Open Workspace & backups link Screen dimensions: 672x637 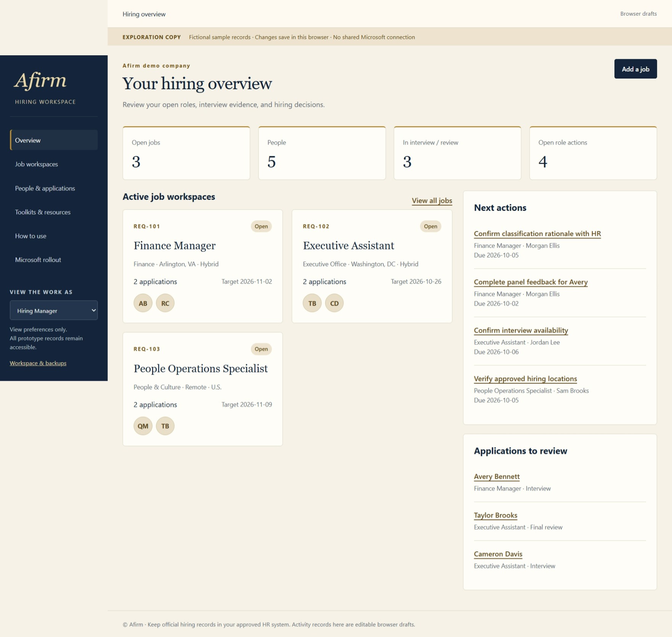(x=38, y=363)
